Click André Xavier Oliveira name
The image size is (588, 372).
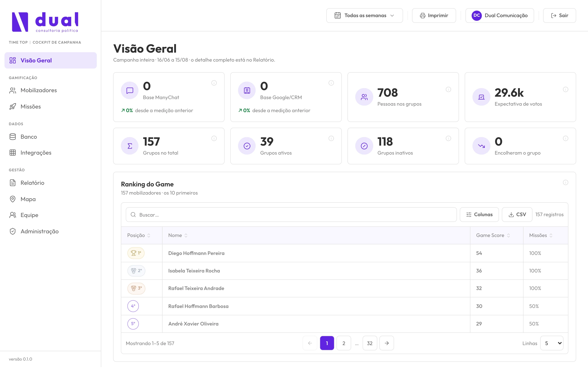tap(193, 324)
